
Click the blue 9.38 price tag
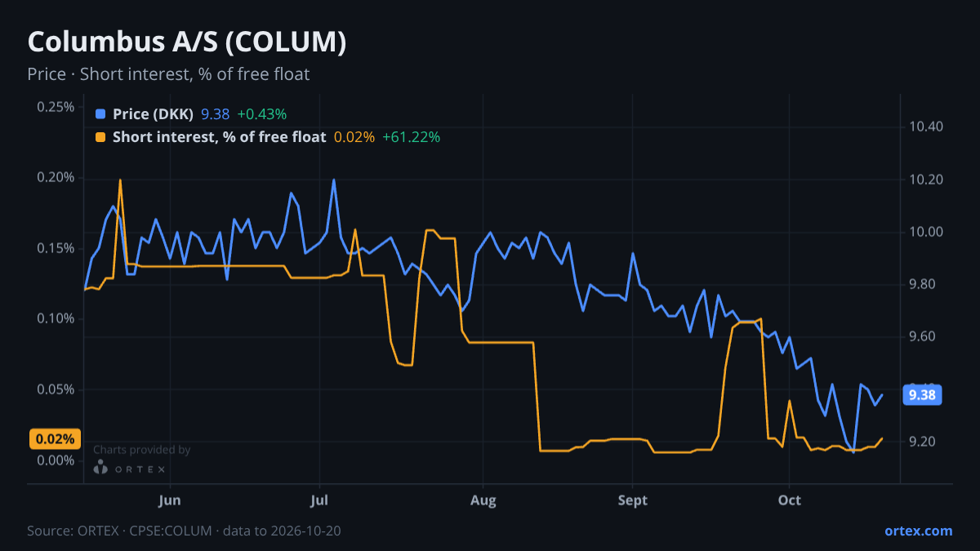coord(921,395)
